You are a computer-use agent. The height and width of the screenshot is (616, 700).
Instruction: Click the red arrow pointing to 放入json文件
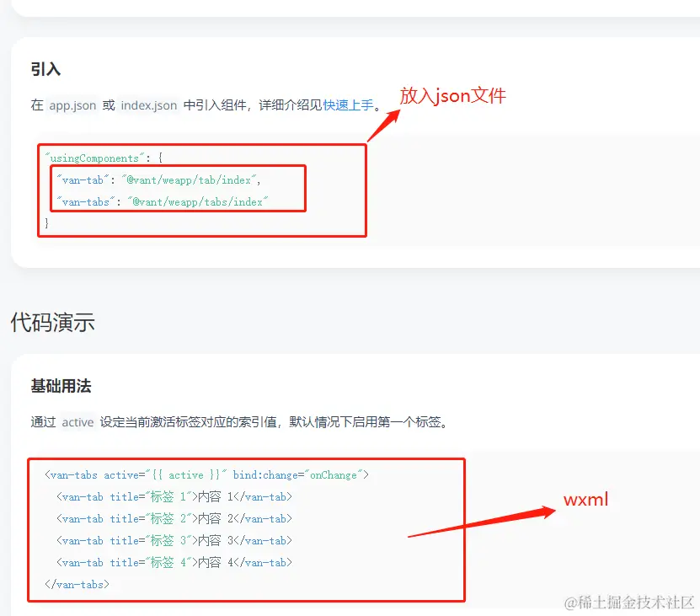click(382, 124)
